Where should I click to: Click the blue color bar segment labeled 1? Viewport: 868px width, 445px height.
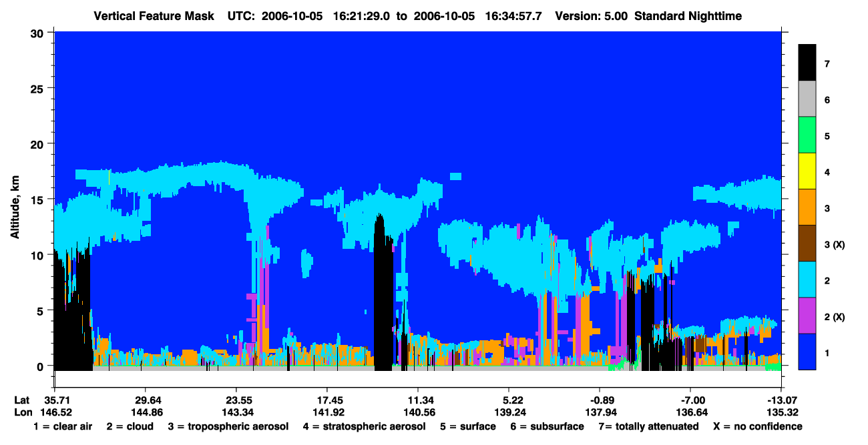click(x=807, y=352)
